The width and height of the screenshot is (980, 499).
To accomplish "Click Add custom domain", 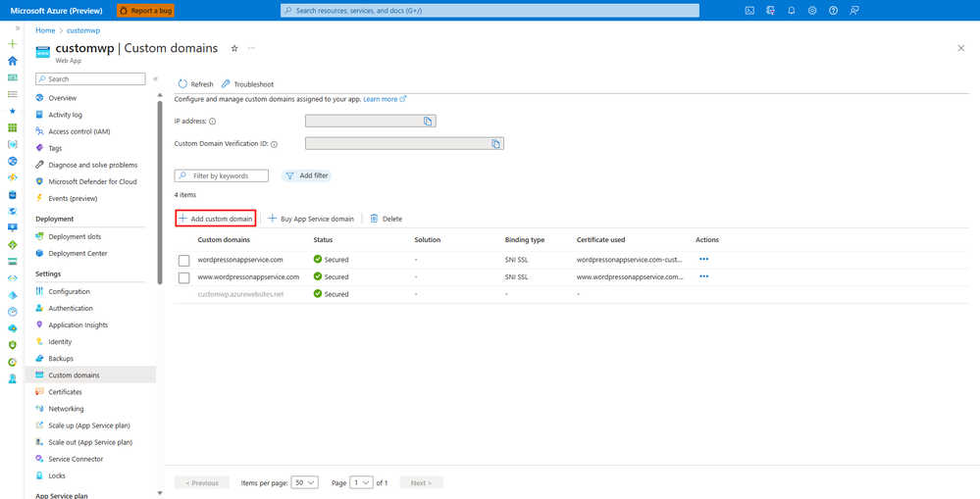I will click(216, 219).
